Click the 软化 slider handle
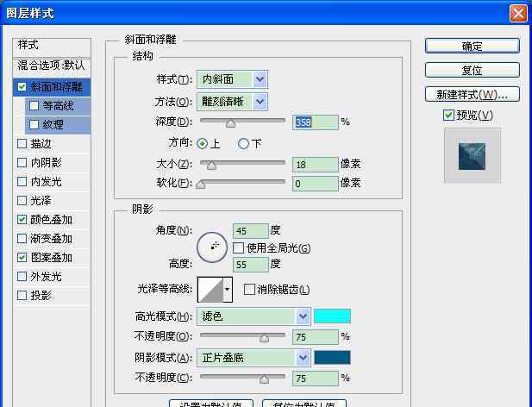The image size is (532, 407). click(201, 185)
